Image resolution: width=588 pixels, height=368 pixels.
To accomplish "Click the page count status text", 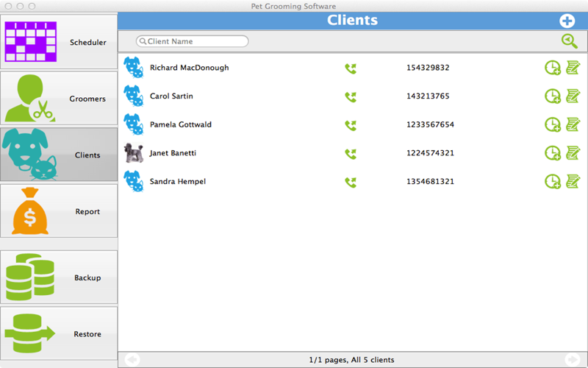I will [x=351, y=360].
